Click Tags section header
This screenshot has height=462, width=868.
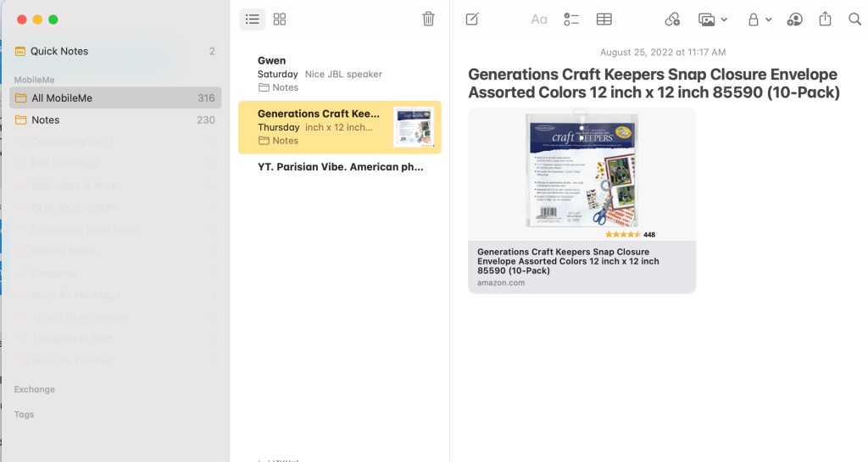click(24, 415)
